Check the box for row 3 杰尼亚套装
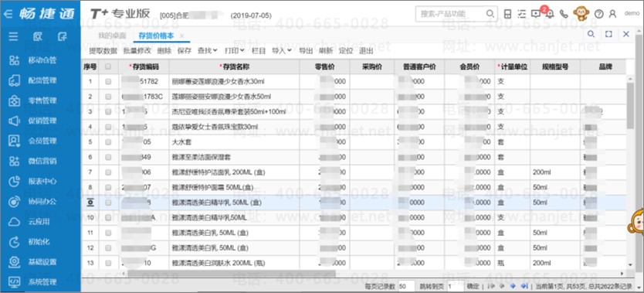Viewport: 644px width, 293px height. point(108,112)
